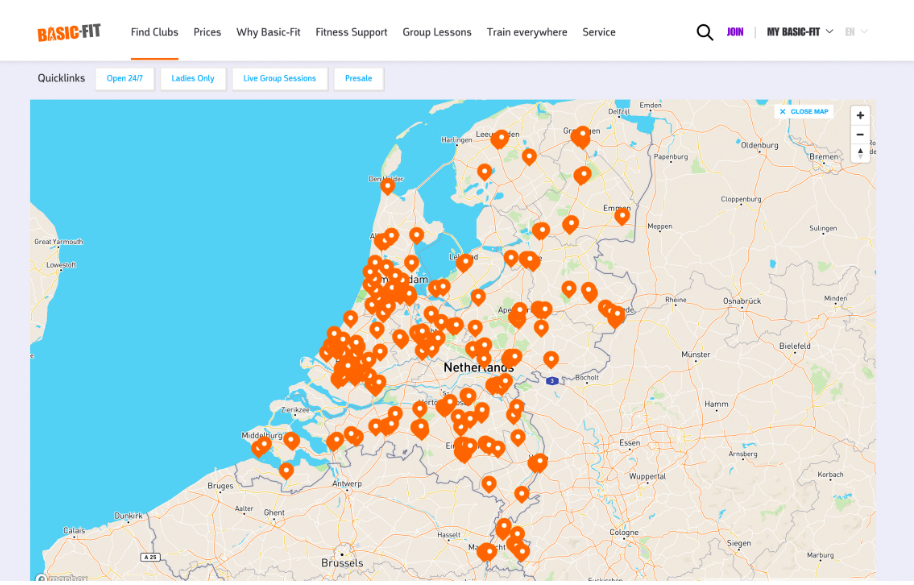Click the Basic-Fit logo
914x585 pixels.
click(x=69, y=33)
